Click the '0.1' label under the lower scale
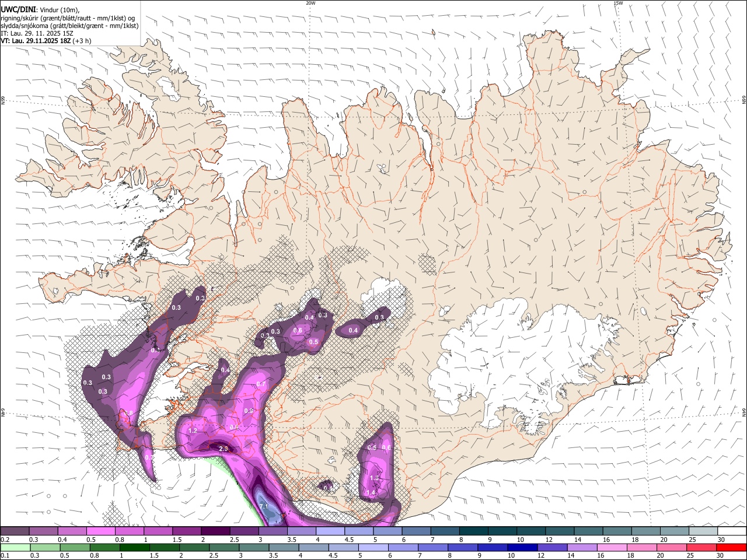Image resolution: width=747 pixels, height=560 pixels. pos(5,555)
